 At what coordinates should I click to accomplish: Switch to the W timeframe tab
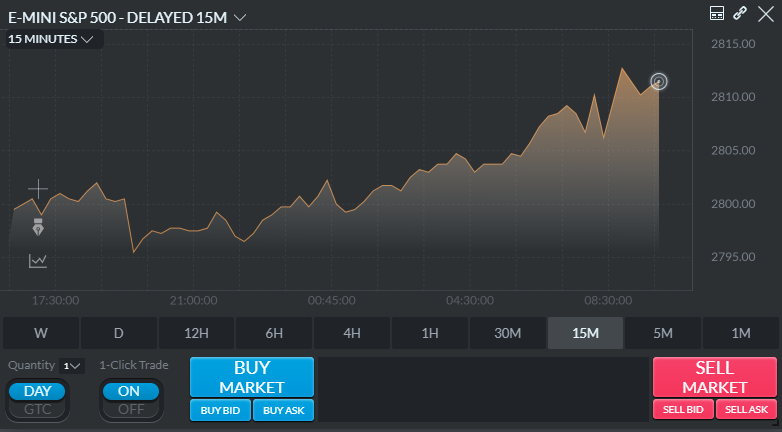tap(41, 333)
